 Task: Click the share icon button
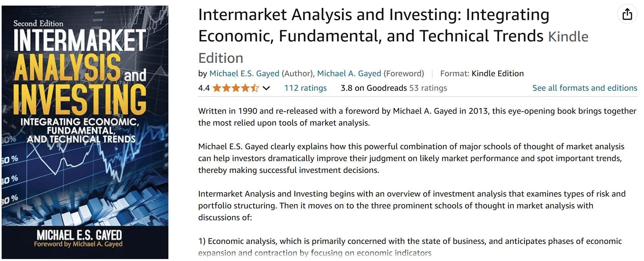point(627,14)
